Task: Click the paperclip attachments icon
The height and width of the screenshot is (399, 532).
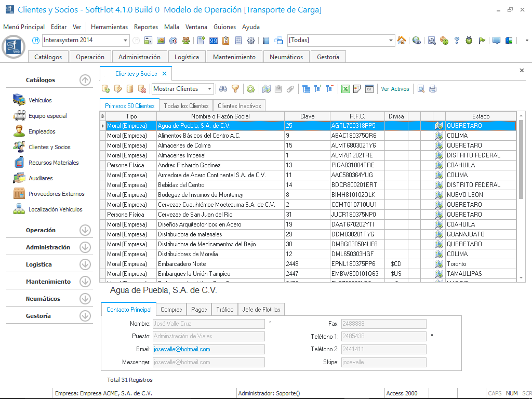Action: click(290, 89)
